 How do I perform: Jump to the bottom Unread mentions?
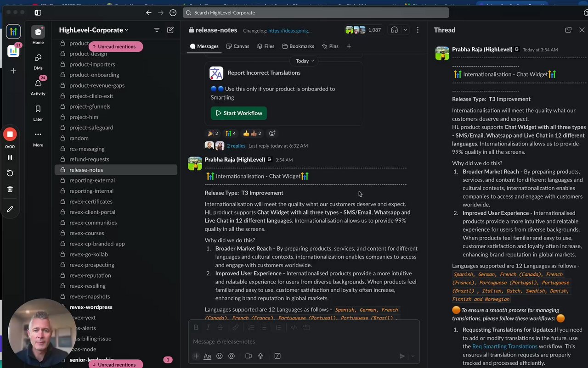point(116,364)
